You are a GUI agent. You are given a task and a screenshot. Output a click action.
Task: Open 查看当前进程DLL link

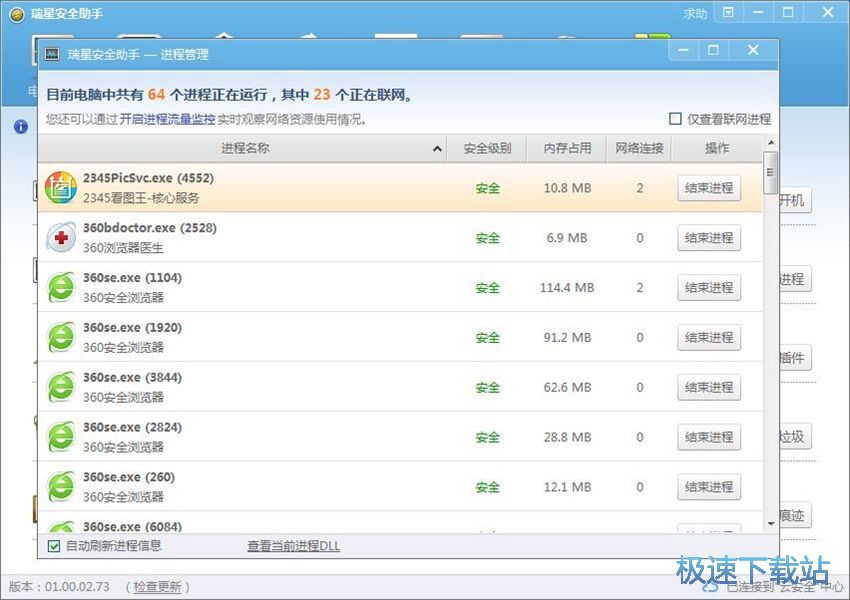[x=293, y=546]
